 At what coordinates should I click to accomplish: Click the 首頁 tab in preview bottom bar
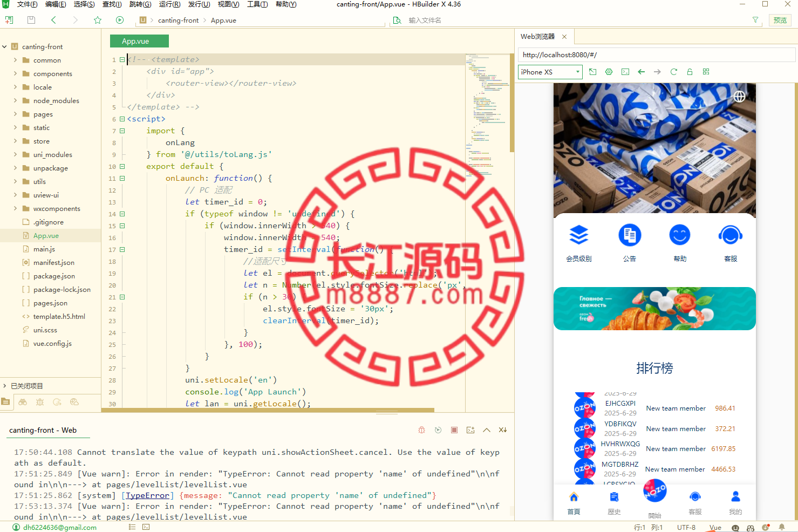[574, 503]
